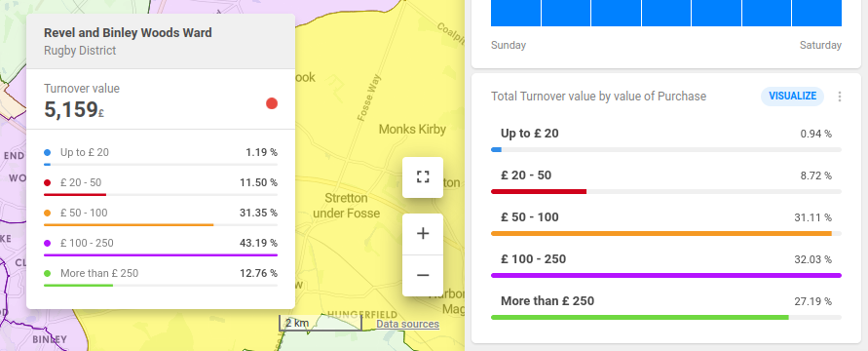Viewport: 868px width, 351px height.
Task: Select £ 50 - 100 row in right panel
Action: (666, 223)
